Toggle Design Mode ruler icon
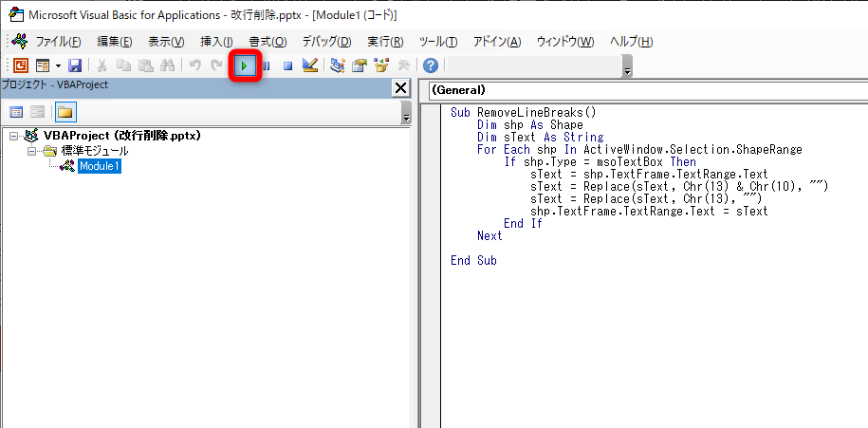Screen dimensions: 868x428 tap(310, 65)
